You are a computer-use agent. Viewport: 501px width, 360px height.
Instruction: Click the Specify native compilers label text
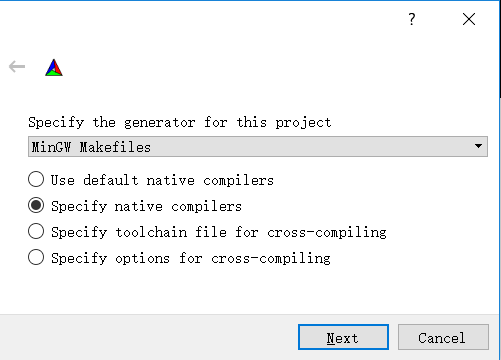point(146,206)
